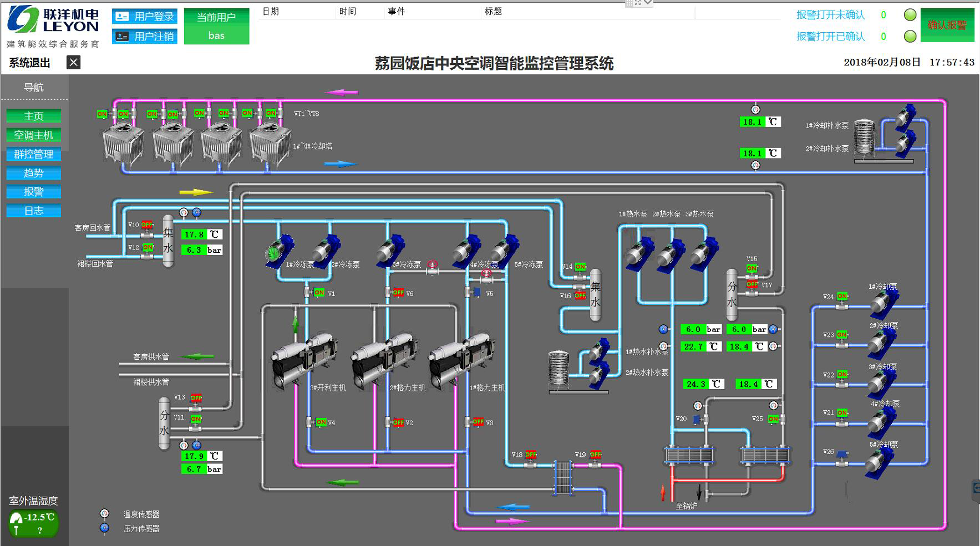Open the 趋势 trends page
980x546 pixels.
click(x=34, y=173)
